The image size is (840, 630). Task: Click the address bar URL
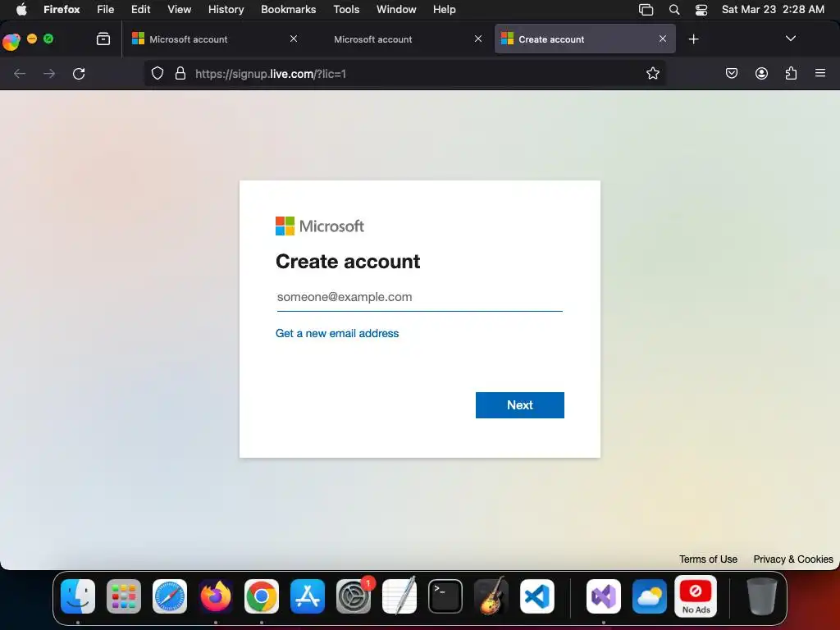pos(271,73)
